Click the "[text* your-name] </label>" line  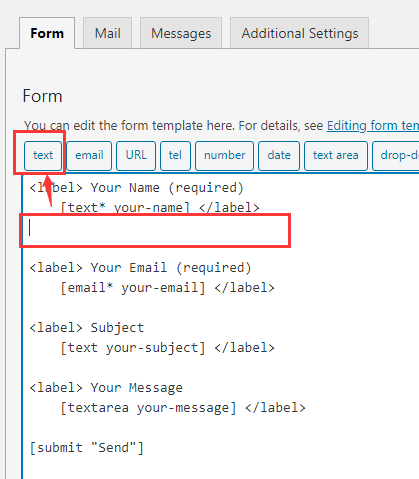pyautogui.click(x=160, y=208)
